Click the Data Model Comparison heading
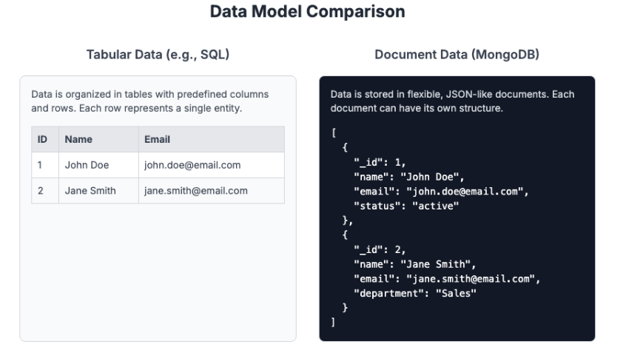 click(x=307, y=12)
